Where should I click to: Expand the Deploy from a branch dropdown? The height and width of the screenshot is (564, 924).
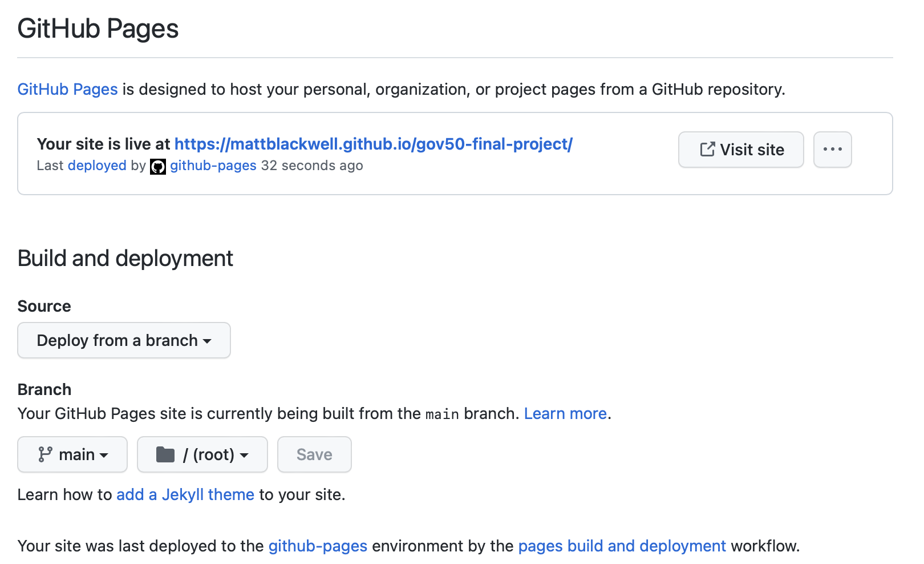[x=124, y=340]
